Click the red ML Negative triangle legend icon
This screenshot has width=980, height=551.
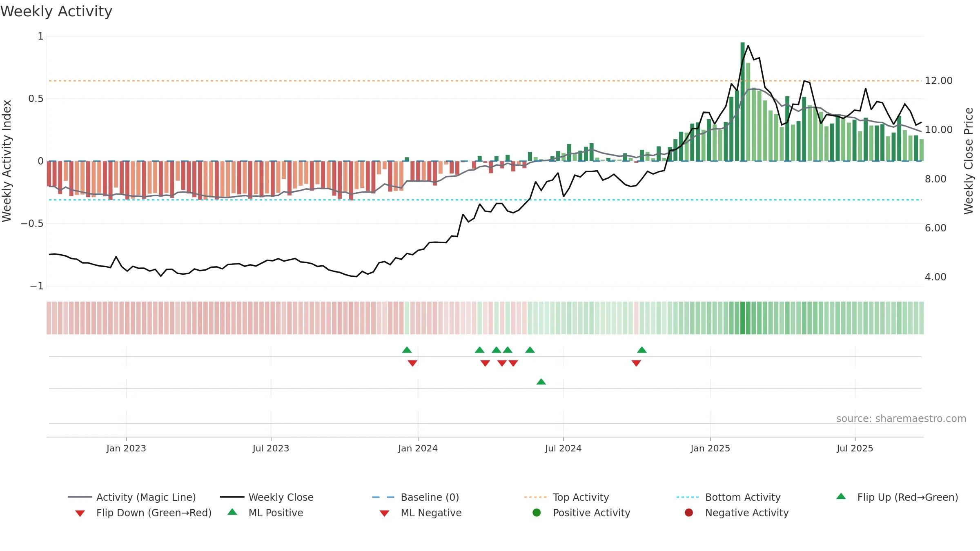385,513
